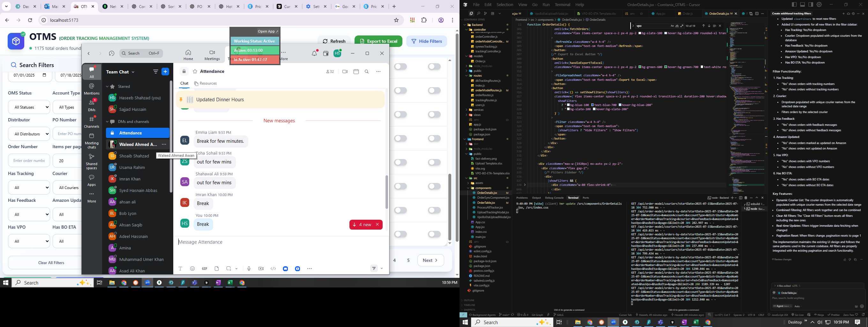Open Search view in Cursor activity bar
This screenshot has height=327, width=868.
pos(478,13)
